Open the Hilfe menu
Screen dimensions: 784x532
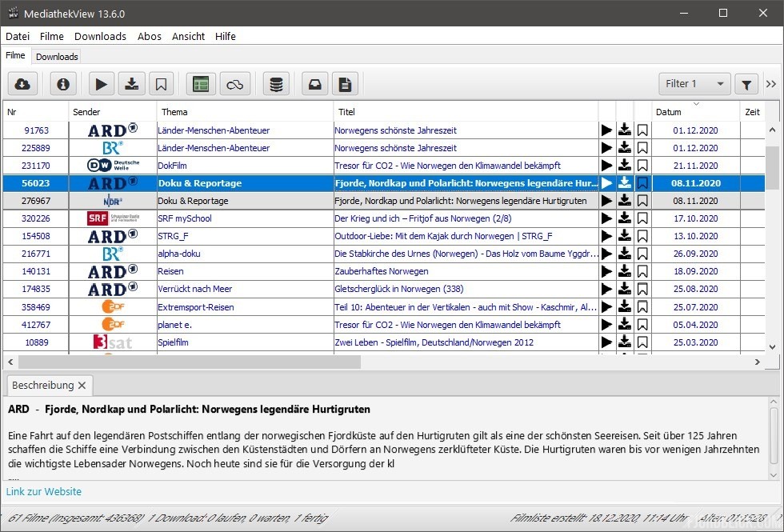[x=226, y=37]
